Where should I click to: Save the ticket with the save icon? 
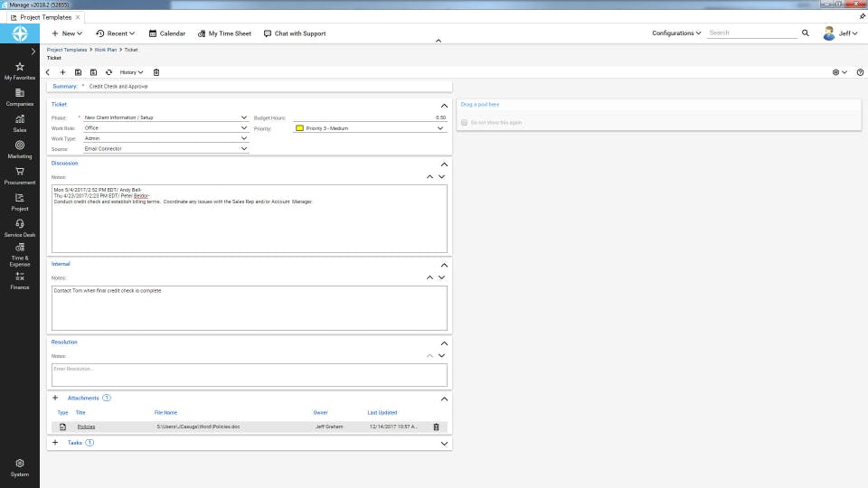tap(78, 72)
